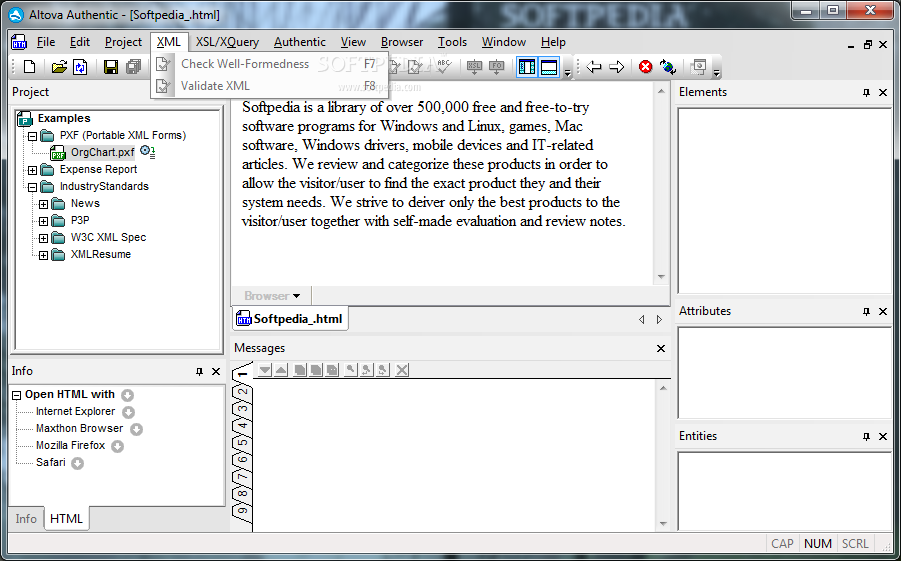Click the browser Refresh globe icon
This screenshot has height=561, width=901.
click(668, 67)
